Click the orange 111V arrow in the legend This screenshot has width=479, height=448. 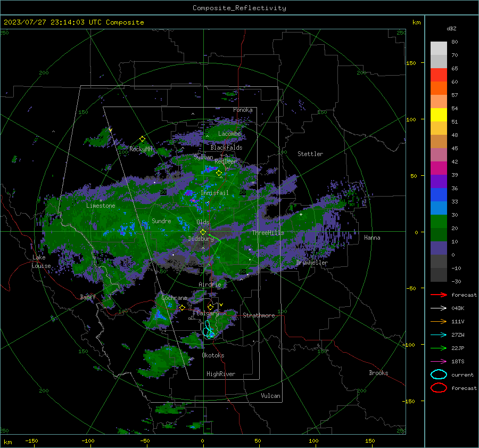439,321
